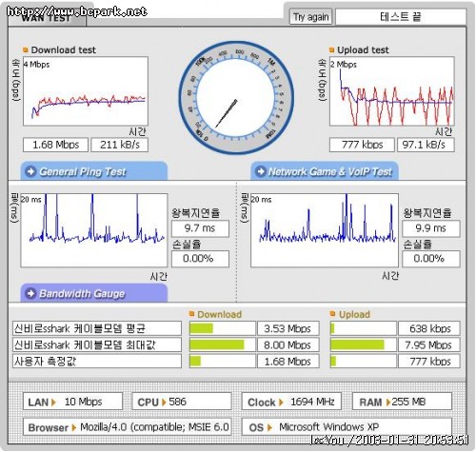Click the orange bullet beside the Bandwidth Gauge Upload heading
The height and width of the screenshot is (452, 476).
click(x=332, y=314)
